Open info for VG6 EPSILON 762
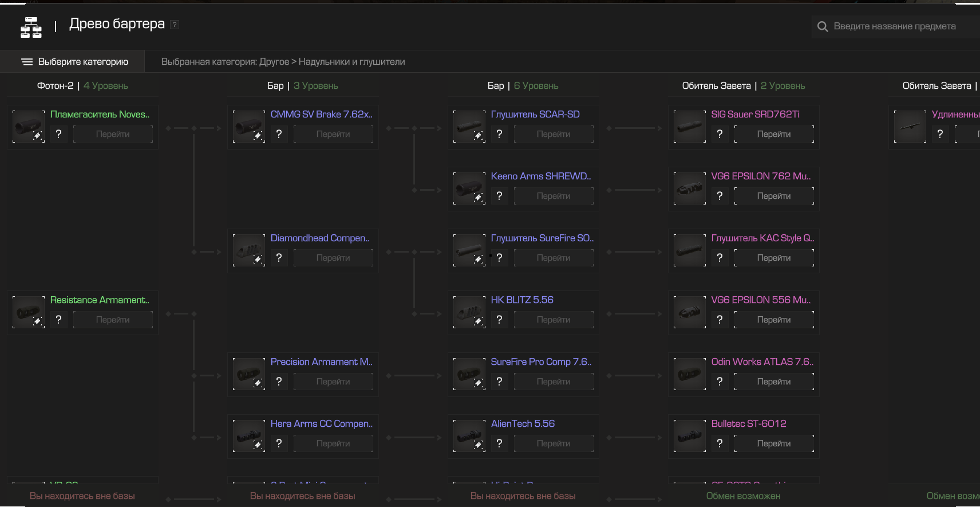The image size is (980, 507). pyautogui.click(x=720, y=196)
